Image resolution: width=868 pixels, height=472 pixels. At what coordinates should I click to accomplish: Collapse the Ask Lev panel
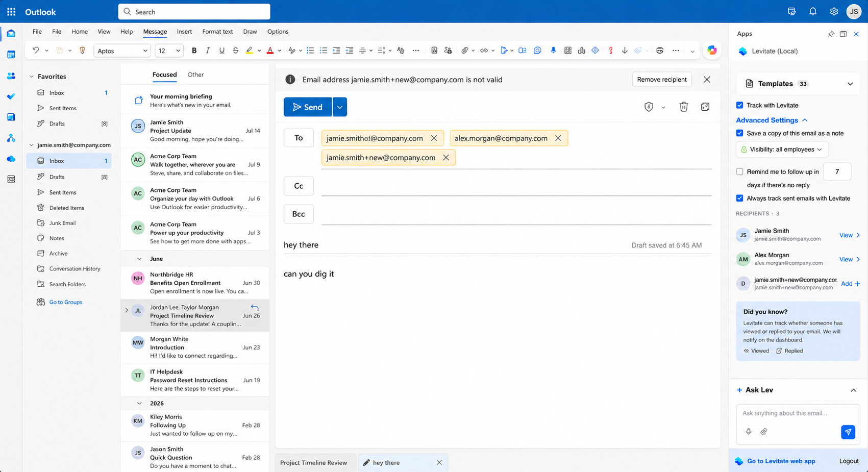[x=854, y=390]
